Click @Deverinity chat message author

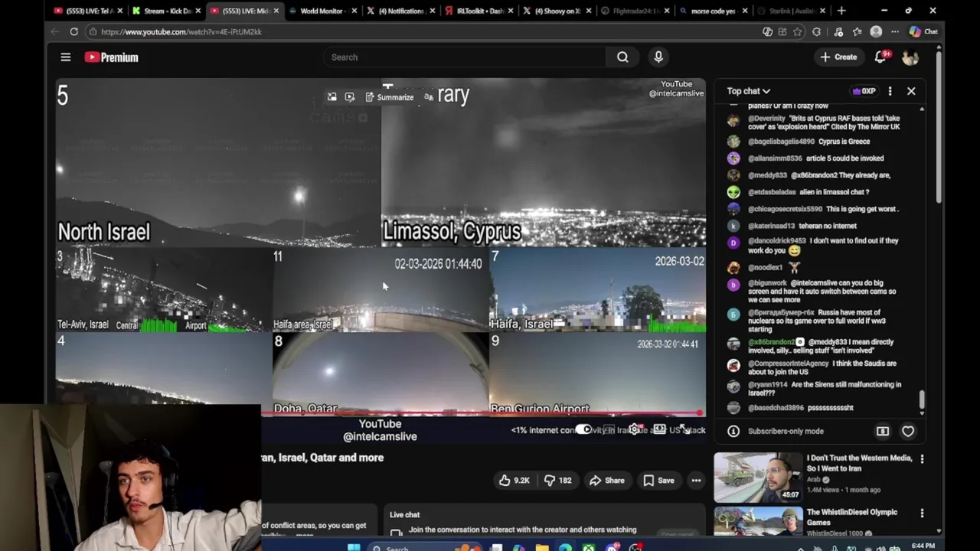tap(766, 119)
